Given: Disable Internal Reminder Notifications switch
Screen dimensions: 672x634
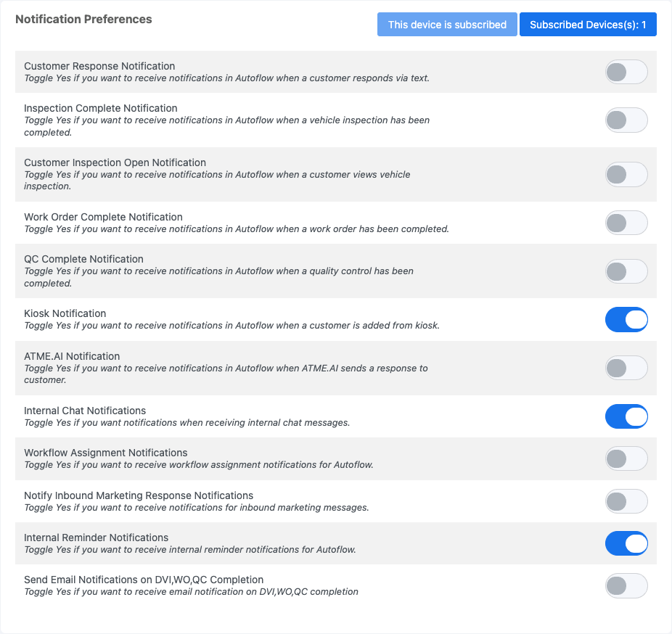Looking at the screenshot, I should coord(626,543).
